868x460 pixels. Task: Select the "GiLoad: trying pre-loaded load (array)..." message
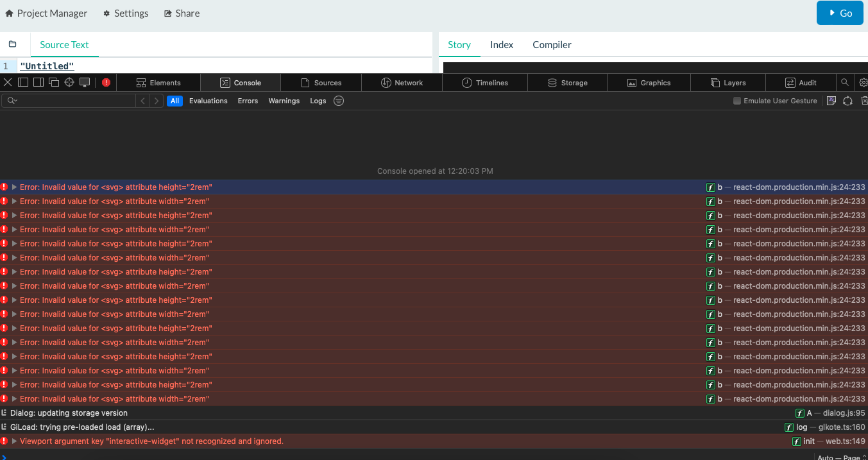[x=82, y=427]
